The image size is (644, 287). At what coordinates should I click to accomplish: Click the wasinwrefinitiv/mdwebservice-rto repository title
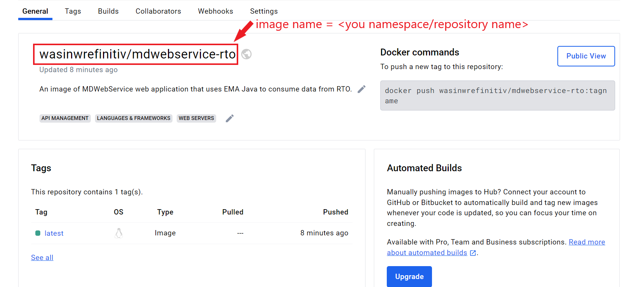pos(138,54)
